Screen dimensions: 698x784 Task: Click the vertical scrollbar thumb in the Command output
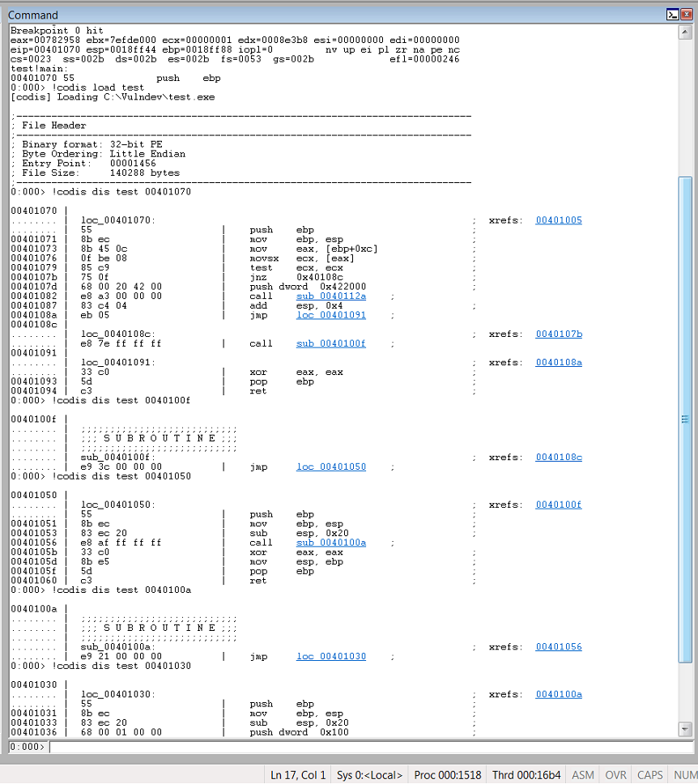pyautogui.click(x=685, y=420)
